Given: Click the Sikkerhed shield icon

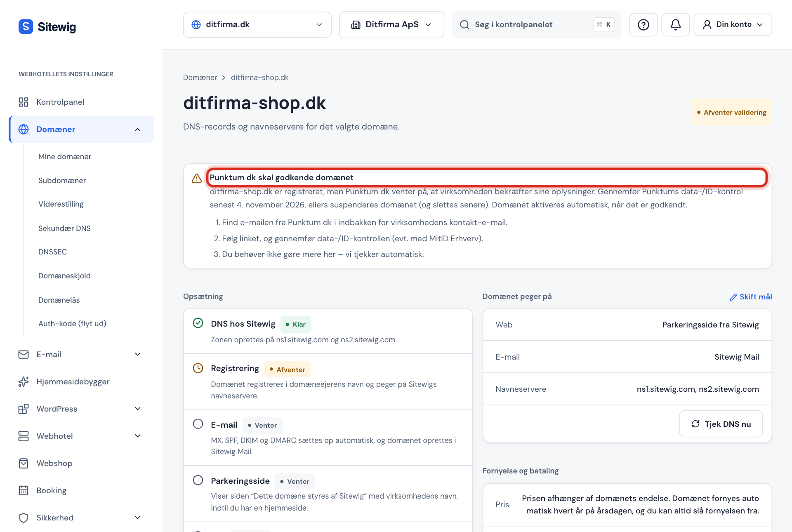Looking at the screenshot, I should tap(24, 518).
